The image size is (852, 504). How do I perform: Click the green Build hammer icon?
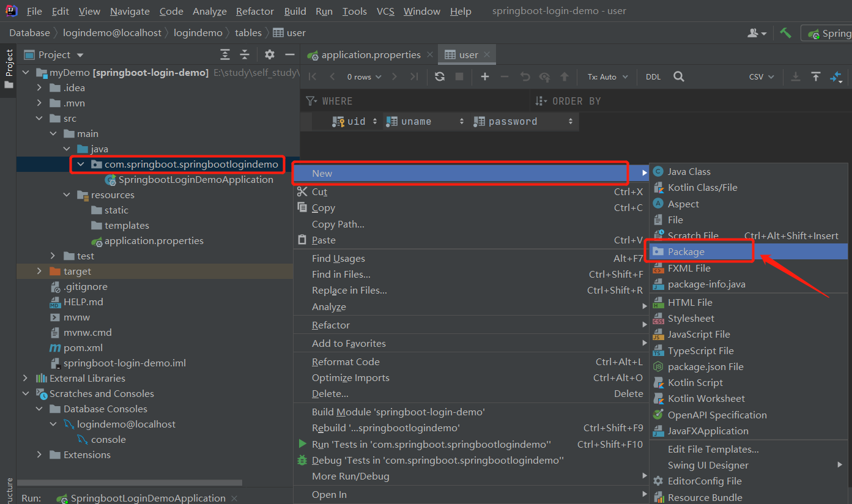click(x=785, y=33)
